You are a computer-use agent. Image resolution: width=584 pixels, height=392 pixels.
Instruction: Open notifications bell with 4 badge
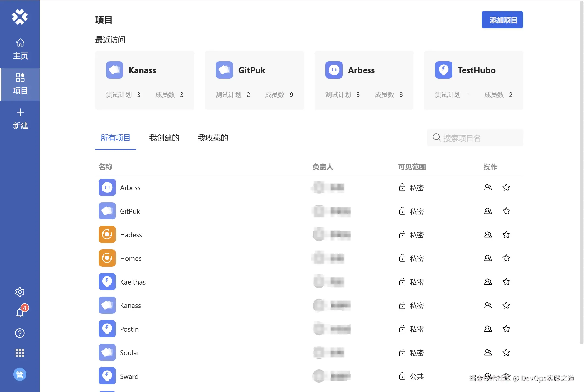(x=20, y=312)
